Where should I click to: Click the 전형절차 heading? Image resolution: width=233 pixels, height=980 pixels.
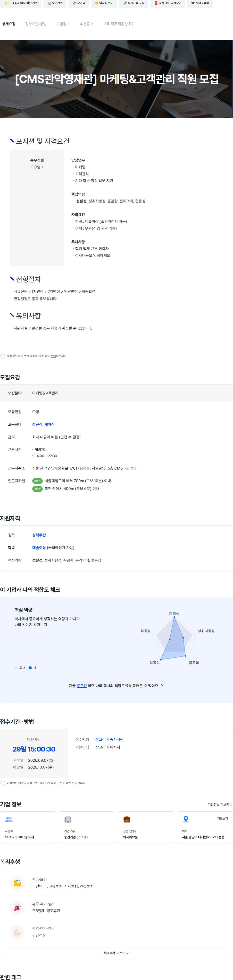pyautogui.click(x=28, y=279)
